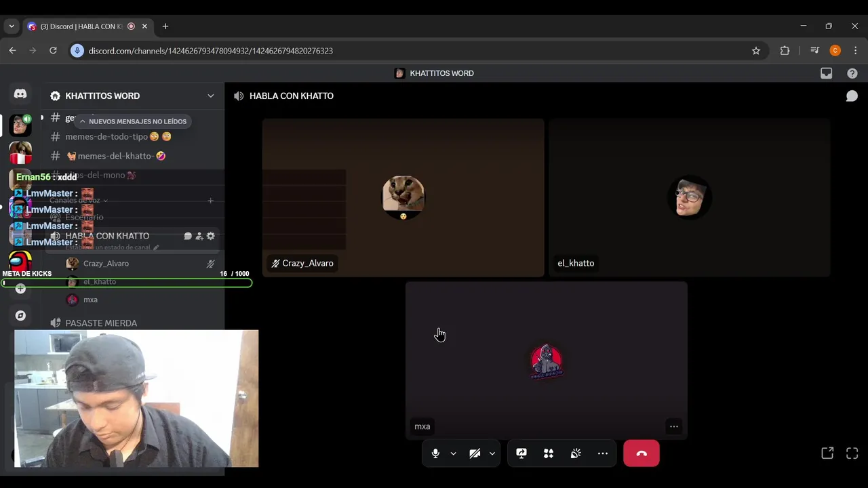Open more call options ellipsis
Screen dimensions: 868x488
(x=603, y=453)
